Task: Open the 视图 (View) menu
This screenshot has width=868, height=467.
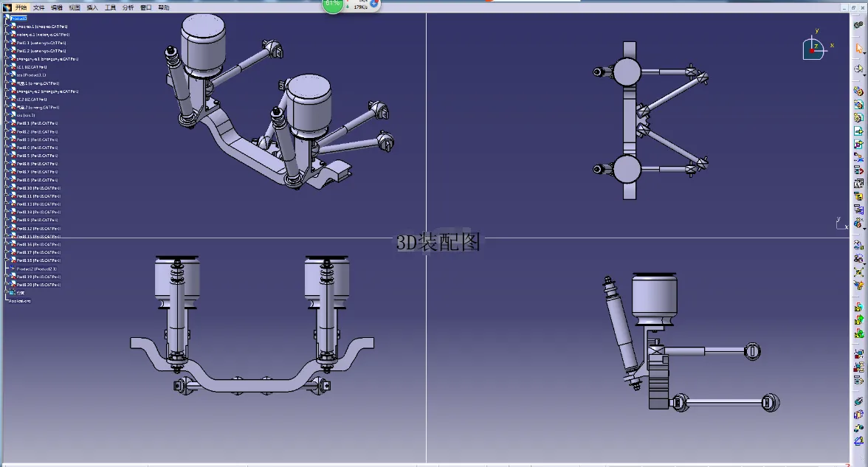Action: pyautogui.click(x=74, y=7)
